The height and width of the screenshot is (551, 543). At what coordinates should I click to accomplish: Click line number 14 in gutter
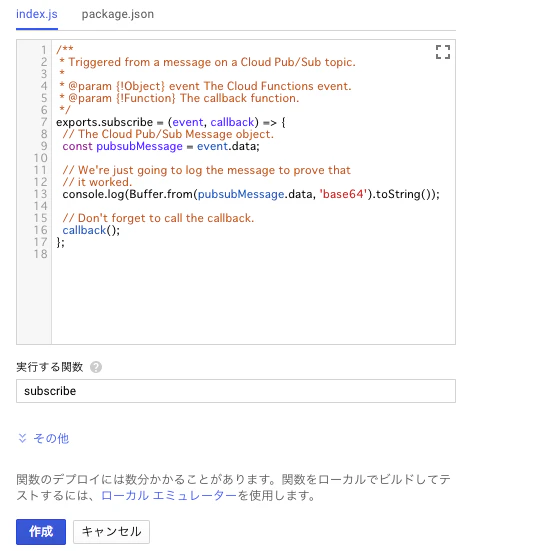40,206
